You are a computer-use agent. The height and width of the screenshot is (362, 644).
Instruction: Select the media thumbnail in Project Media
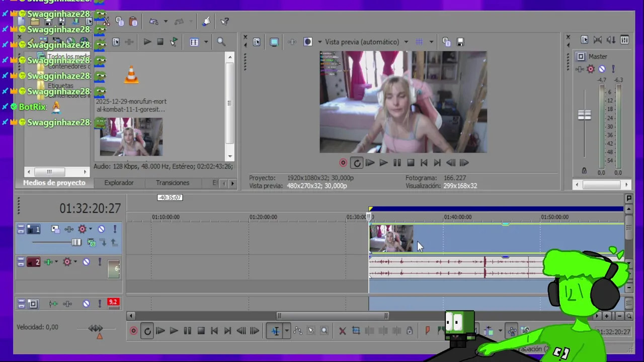(x=131, y=137)
